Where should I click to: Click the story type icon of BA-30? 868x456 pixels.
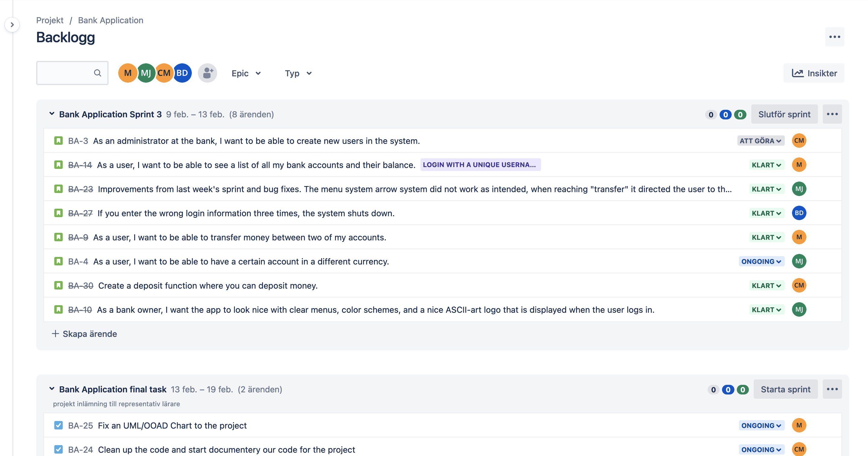pyautogui.click(x=58, y=286)
